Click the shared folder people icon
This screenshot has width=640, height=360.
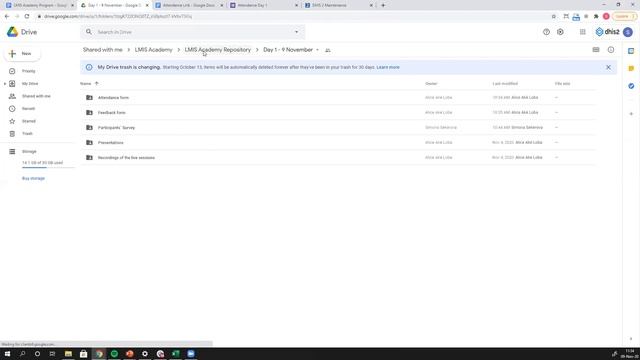(x=327, y=50)
